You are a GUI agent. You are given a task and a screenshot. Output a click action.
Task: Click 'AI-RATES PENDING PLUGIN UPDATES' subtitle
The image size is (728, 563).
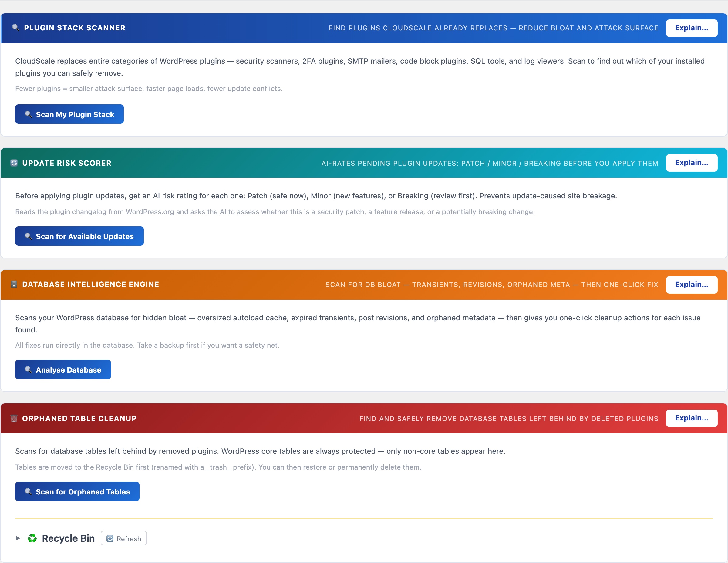[x=490, y=163]
